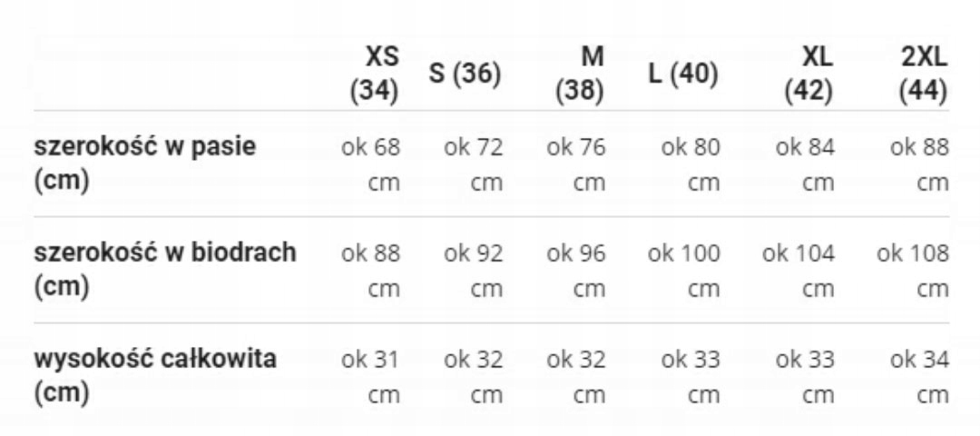Click the M (38) column header
Viewport: 980px width, 436px height.
580,74
